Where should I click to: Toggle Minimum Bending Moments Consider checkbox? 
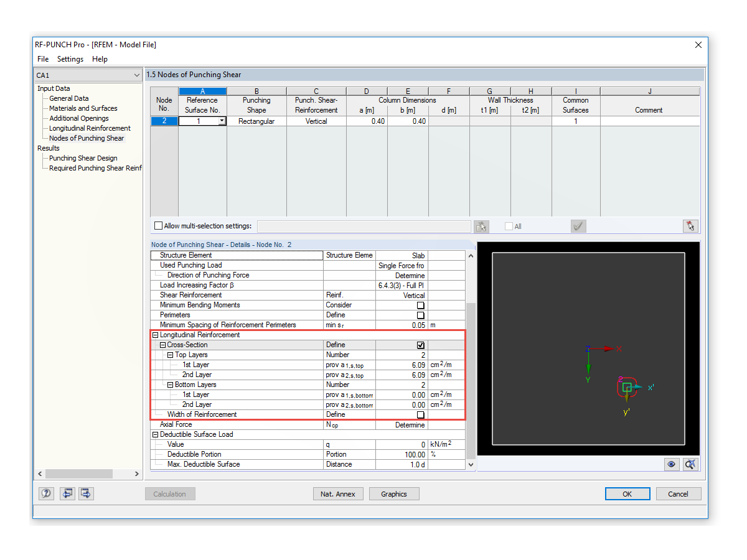pyautogui.click(x=421, y=305)
